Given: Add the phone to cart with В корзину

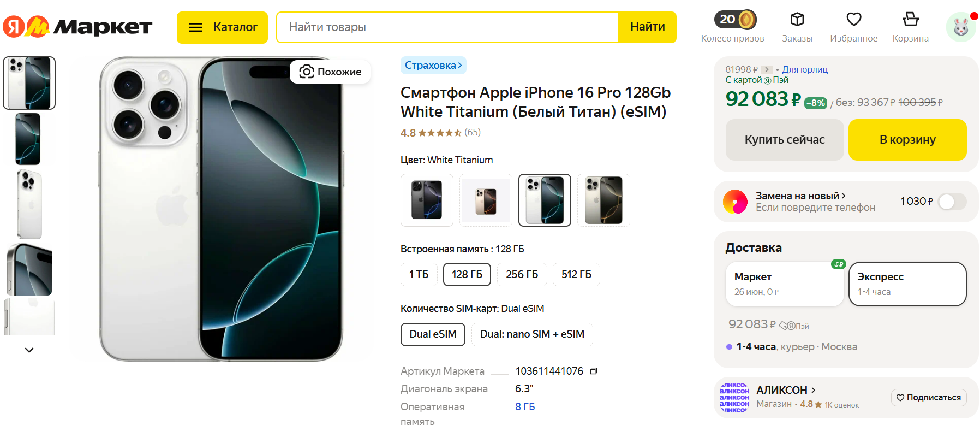Looking at the screenshot, I should pos(907,140).
